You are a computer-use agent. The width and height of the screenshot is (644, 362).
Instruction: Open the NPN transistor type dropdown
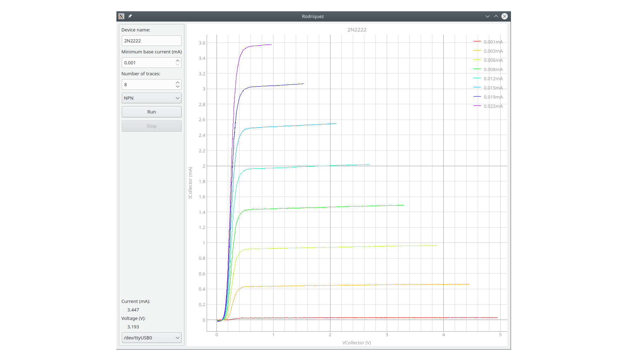(151, 98)
